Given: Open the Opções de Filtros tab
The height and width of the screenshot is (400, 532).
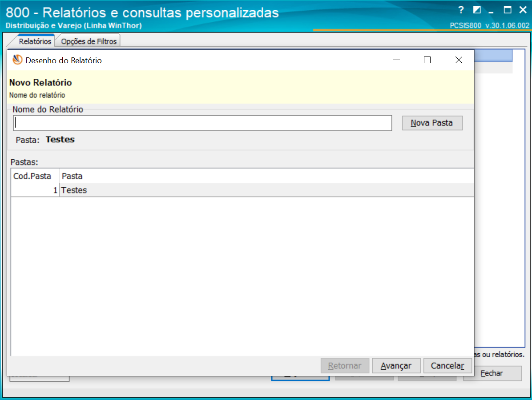Looking at the screenshot, I should [89, 41].
